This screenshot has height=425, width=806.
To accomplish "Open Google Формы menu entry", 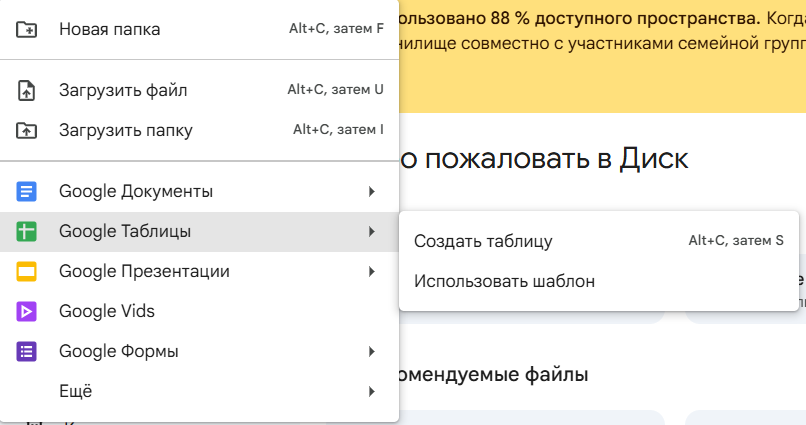I will pyautogui.click(x=199, y=352).
